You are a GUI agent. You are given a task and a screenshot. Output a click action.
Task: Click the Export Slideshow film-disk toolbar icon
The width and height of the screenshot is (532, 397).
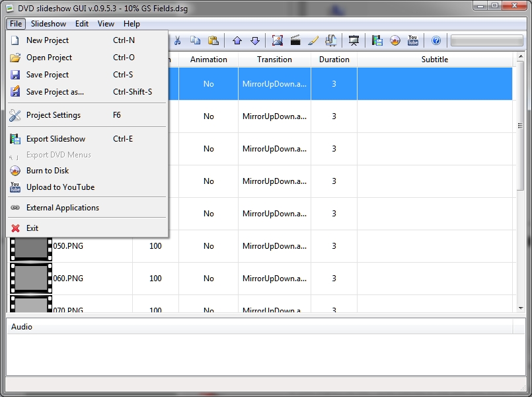377,40
